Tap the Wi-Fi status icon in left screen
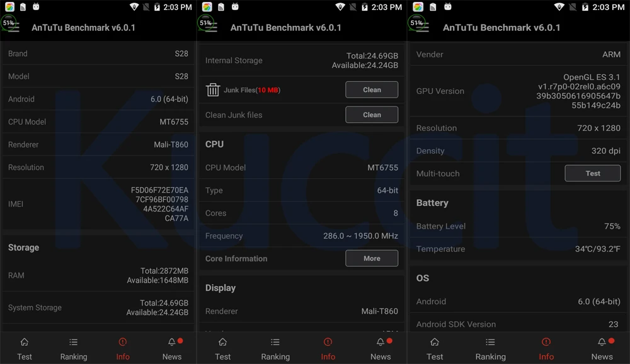Image resolution: width=630 pixels, height=364 pixels. [135, 7]
